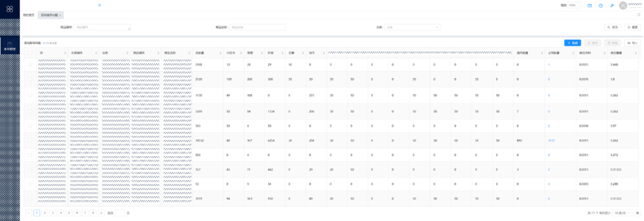Sort by the 快手 column
Image resolution: width=644 pixels, height=221 pixels.
[323, 53]
